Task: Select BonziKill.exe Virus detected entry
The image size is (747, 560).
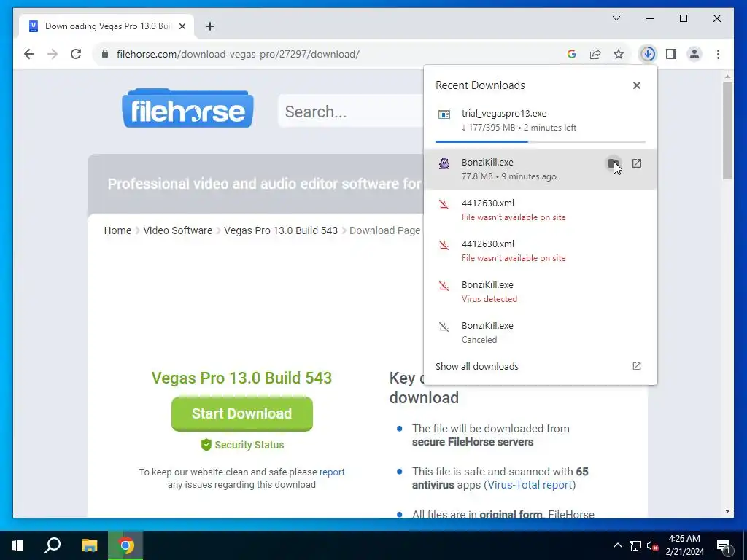Action: point(541,292)
